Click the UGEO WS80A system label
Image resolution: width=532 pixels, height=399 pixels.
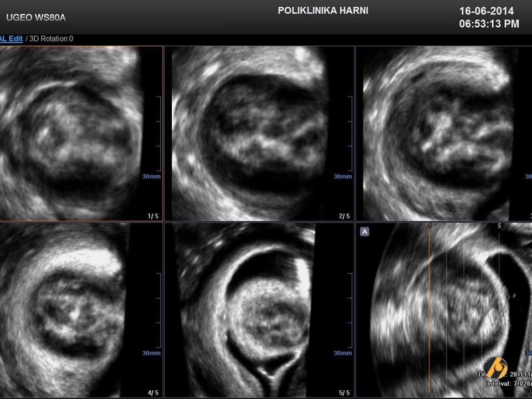(35, 17)
